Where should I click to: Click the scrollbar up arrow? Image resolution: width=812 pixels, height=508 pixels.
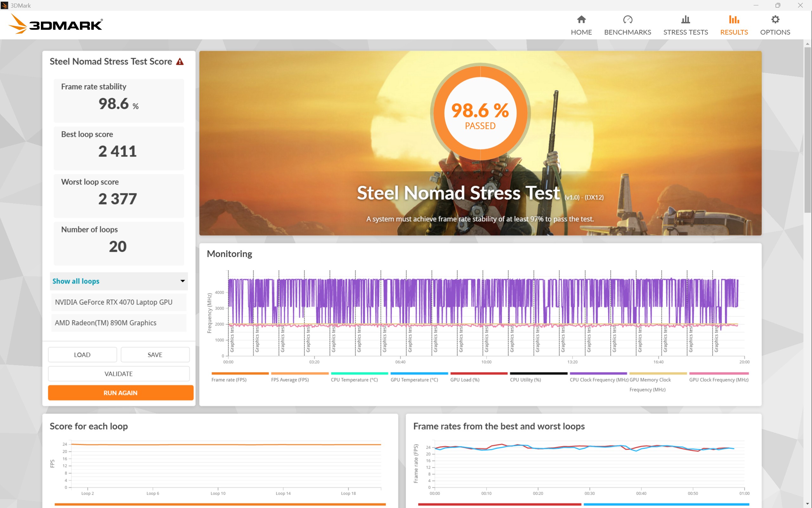coord(807,44)
